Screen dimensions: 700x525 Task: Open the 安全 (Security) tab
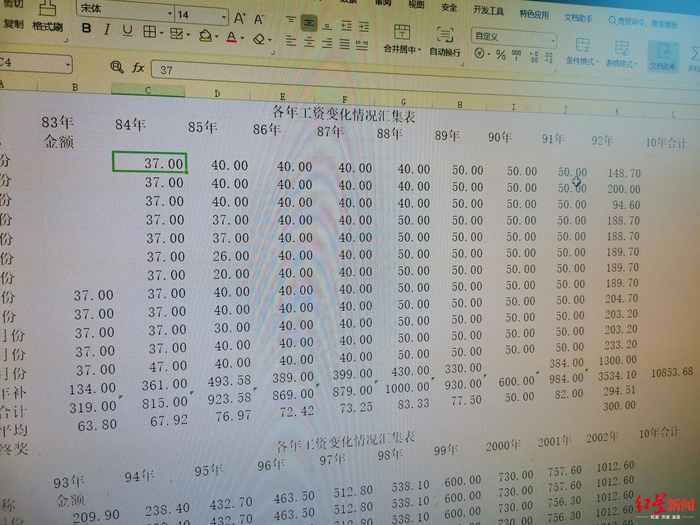(449, 7)
